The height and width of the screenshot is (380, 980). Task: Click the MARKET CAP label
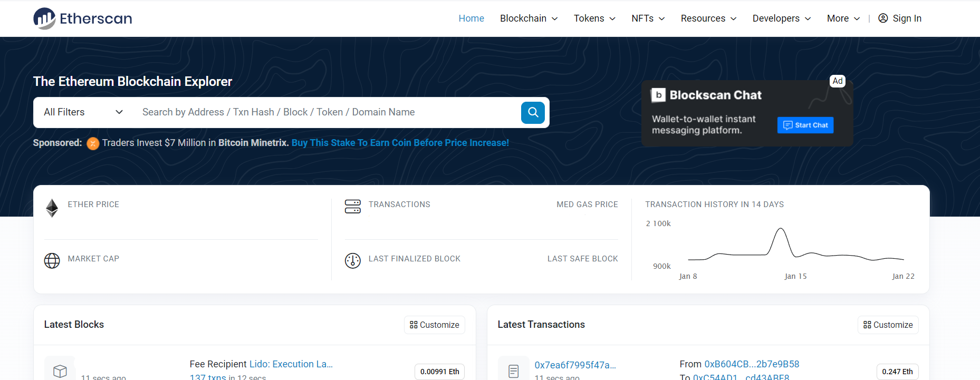[x=93, y=259]
